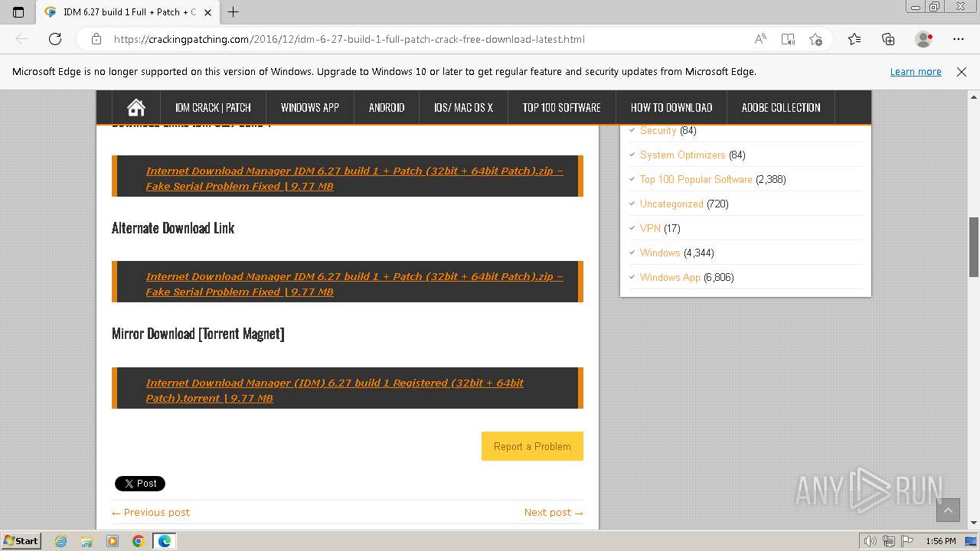The width and height of the screenshot is (980, 551).
Task: Open IOS/ MAC OS X menu
Action: [x=463, y=107]
